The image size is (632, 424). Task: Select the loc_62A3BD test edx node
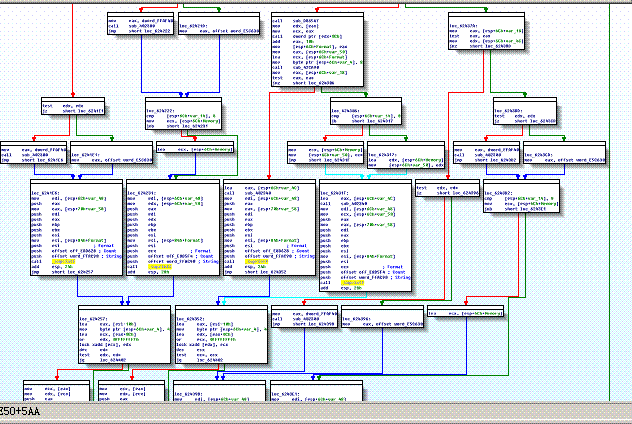[525, 111]
